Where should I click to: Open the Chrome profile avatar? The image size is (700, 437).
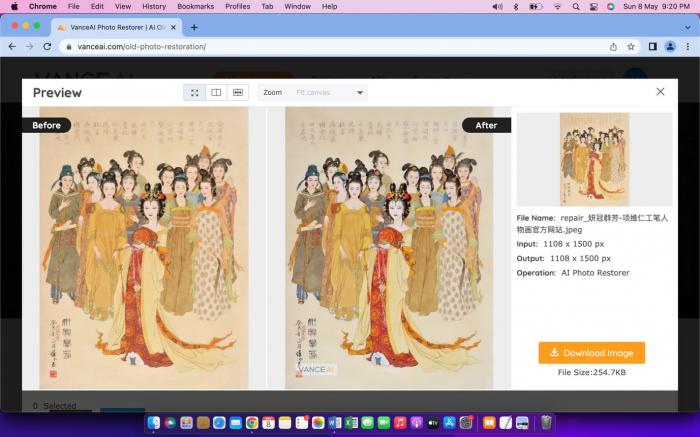[670, 46]
